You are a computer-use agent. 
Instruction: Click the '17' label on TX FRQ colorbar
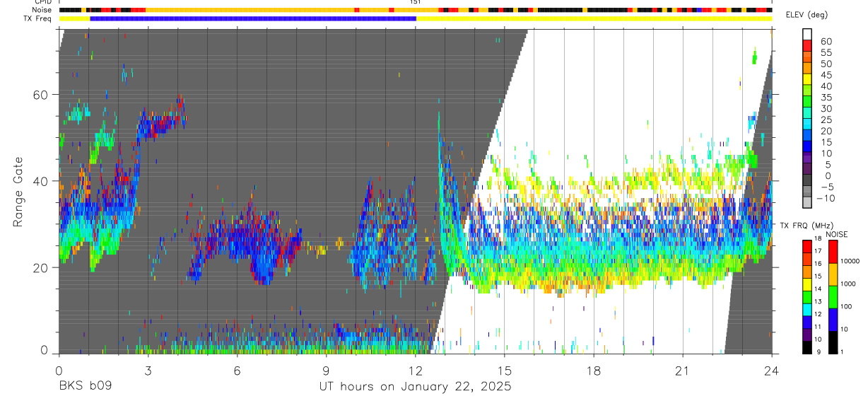point(818,251)
